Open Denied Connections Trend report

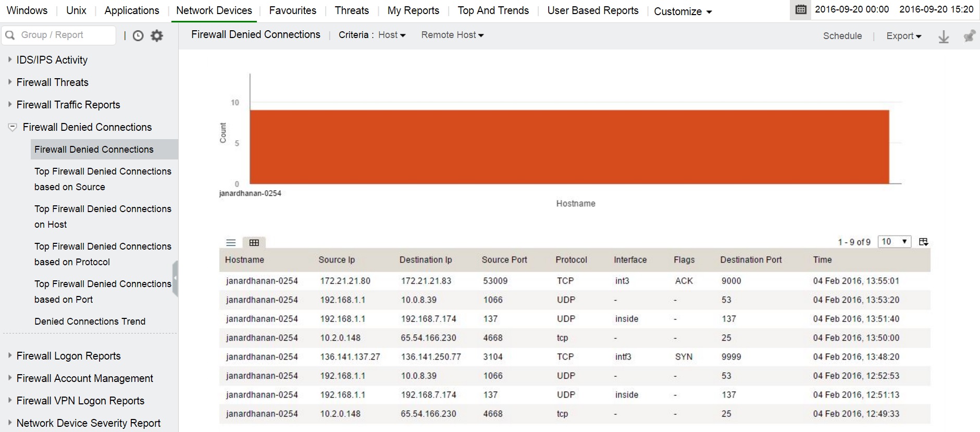point(90,322)
